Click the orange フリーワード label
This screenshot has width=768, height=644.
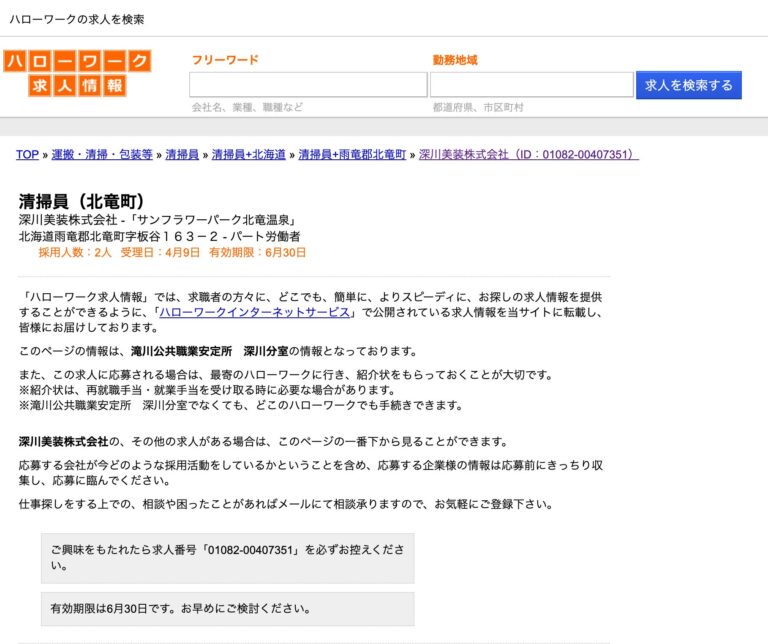click(x=225, y=60)
